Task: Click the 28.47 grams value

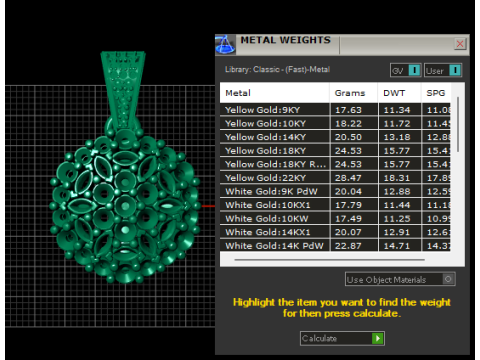Action: click(348, 178)
